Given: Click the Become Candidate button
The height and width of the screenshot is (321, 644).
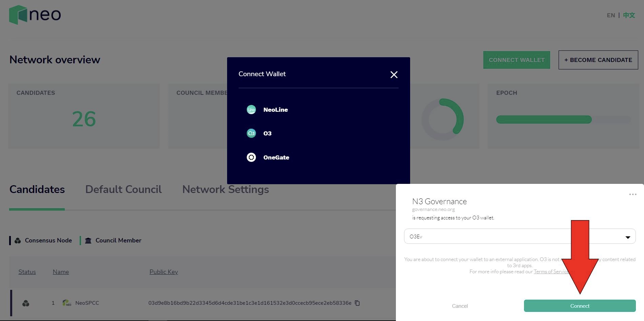Looking at the screenshot, I should pos(598,60).
